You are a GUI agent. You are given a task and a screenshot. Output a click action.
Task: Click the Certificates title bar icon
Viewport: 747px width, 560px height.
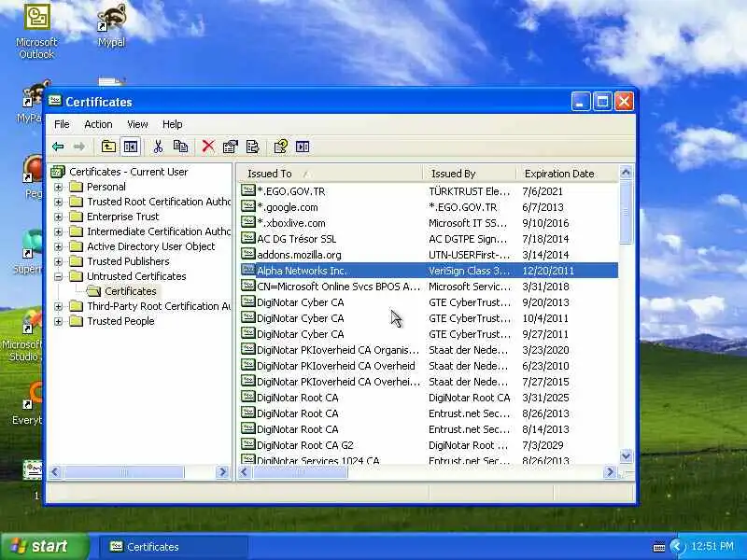(55, 101)
